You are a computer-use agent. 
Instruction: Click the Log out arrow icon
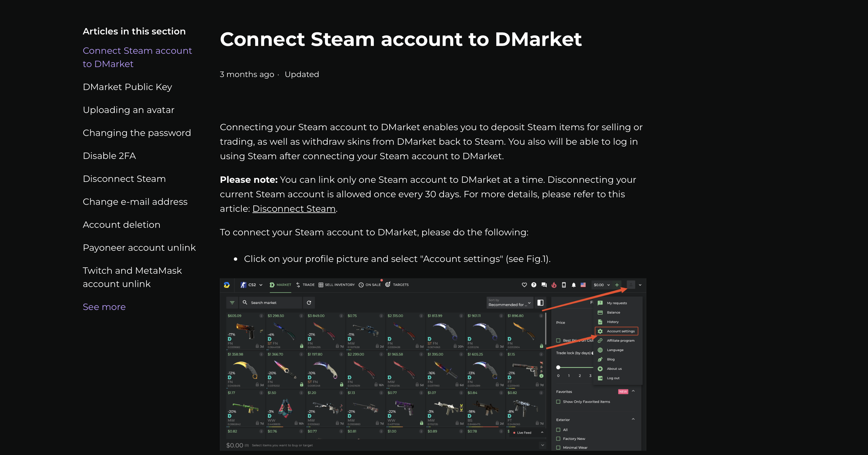coord(600,378)
